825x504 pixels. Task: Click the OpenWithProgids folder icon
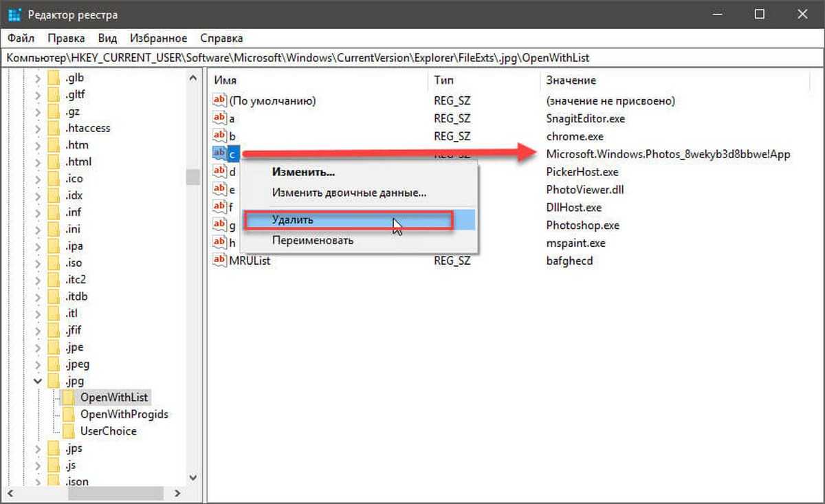69,415
